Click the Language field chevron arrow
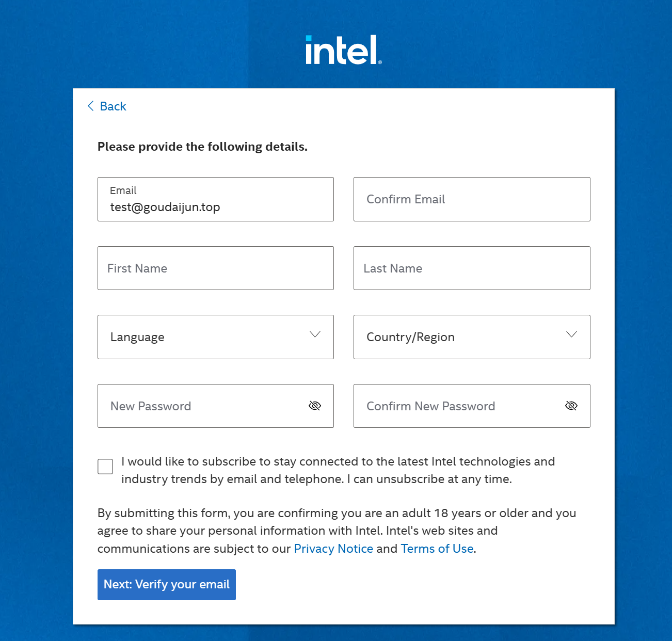 tap(315, 334)
